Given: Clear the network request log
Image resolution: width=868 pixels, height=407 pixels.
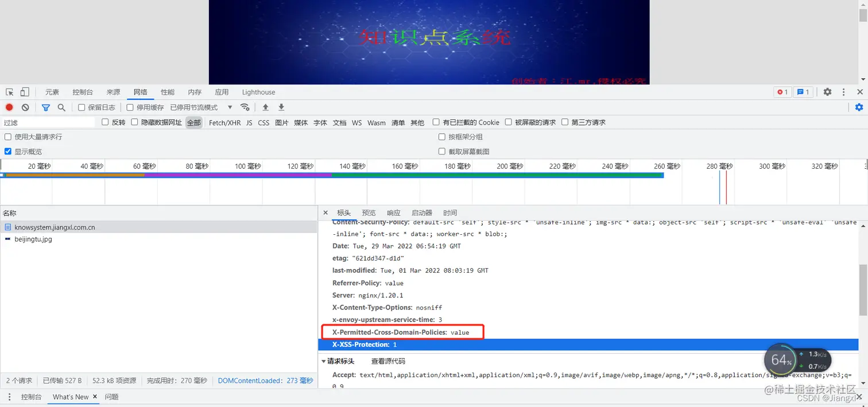Looking at the screenshot, I should (x=24, y=107).
